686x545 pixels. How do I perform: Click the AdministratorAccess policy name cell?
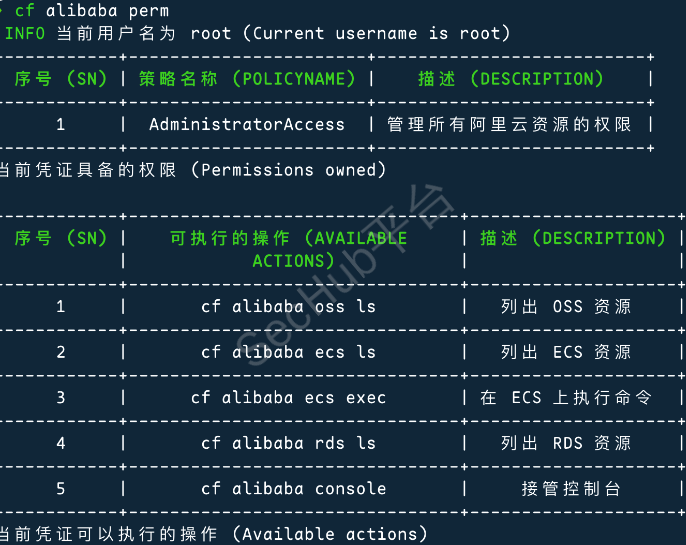247,124
